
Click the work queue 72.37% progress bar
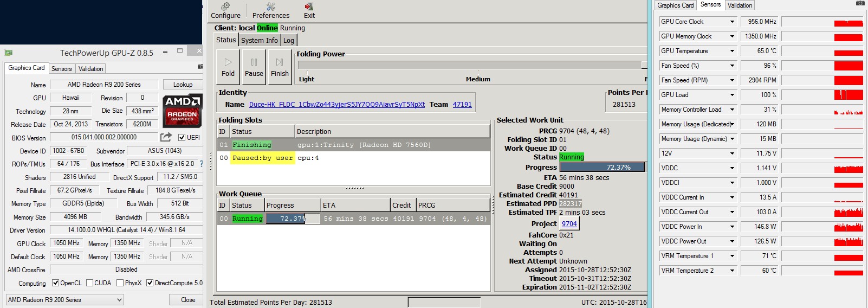click(x=293, y=219)
